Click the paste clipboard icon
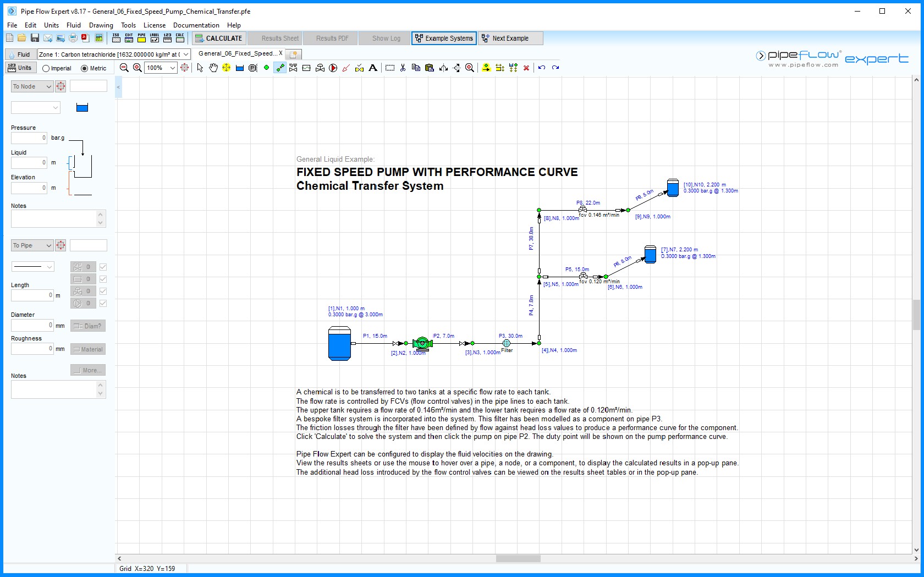924x577 pixels. pos(430,68)
